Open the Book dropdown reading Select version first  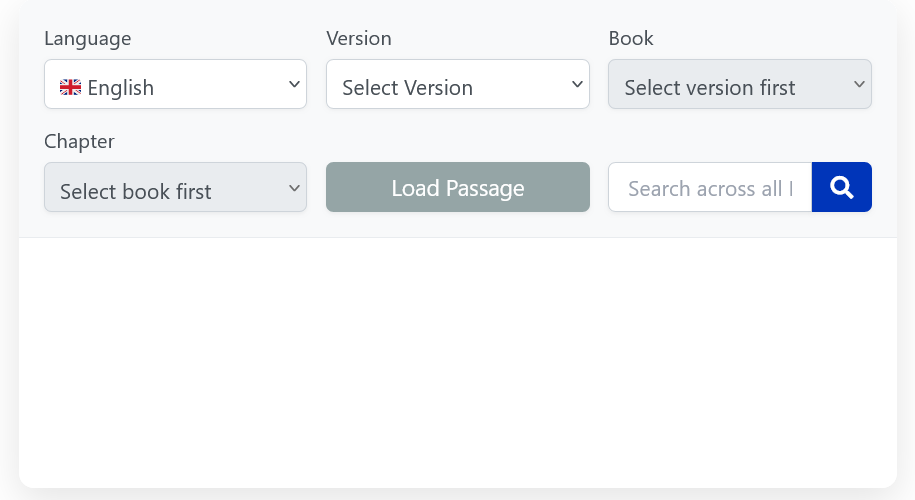[x=740, y=84]
